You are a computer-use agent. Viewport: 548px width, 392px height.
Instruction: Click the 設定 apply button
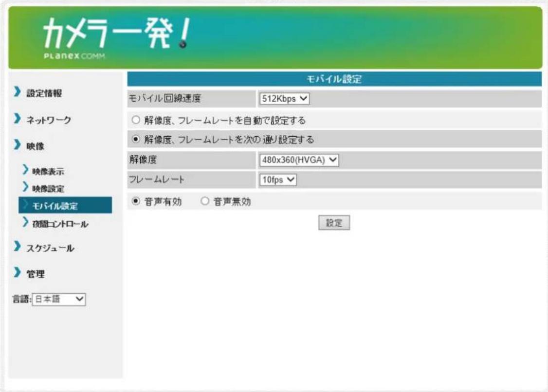(x=334, y=223)
